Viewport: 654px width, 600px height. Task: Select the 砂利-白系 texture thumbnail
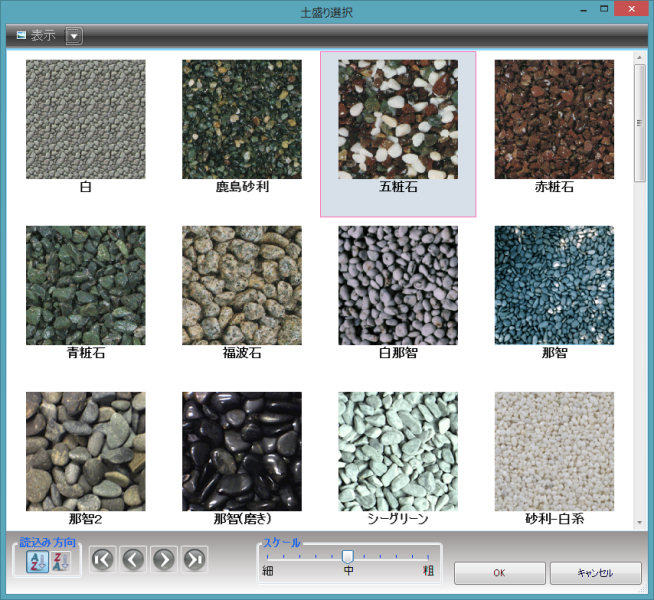554,451
